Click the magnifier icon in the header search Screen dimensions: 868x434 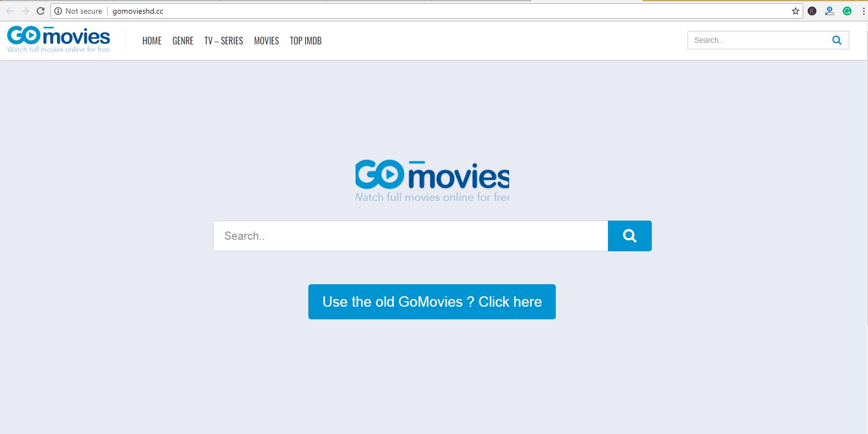click(837, 40)
